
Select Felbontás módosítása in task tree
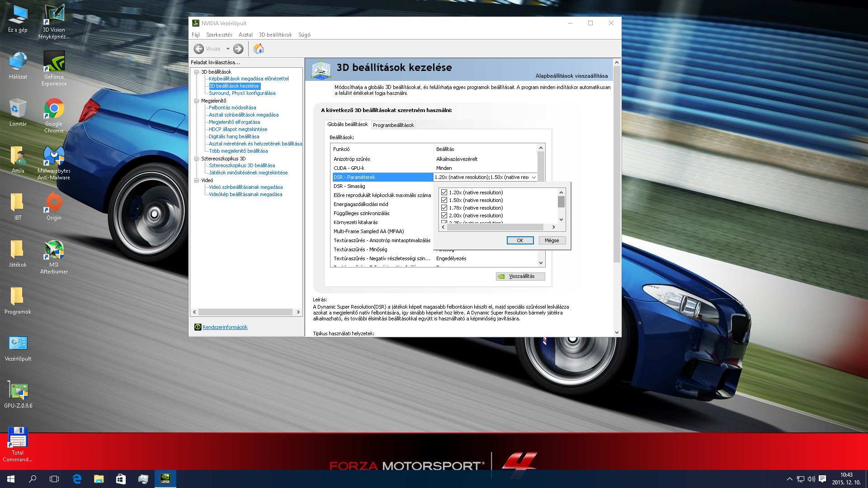[x=232, y=108]
